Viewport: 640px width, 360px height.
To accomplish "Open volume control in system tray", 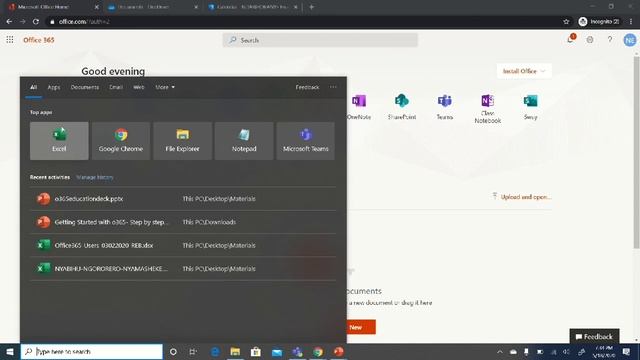I will (x=567, y=351).
